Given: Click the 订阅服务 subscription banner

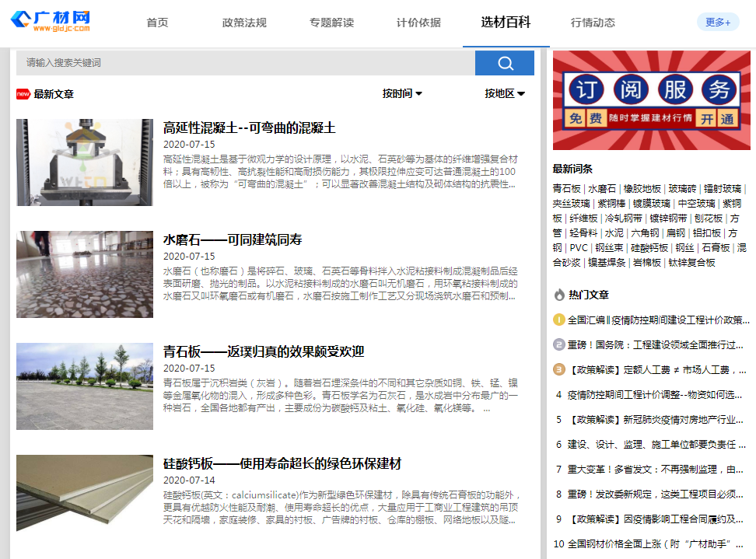Looking at the screenshot, I should coord(651,100).
